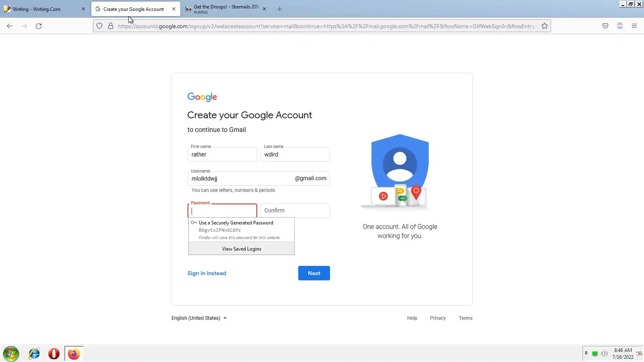Launch Opera browser from taskbar

pos(54,354)
